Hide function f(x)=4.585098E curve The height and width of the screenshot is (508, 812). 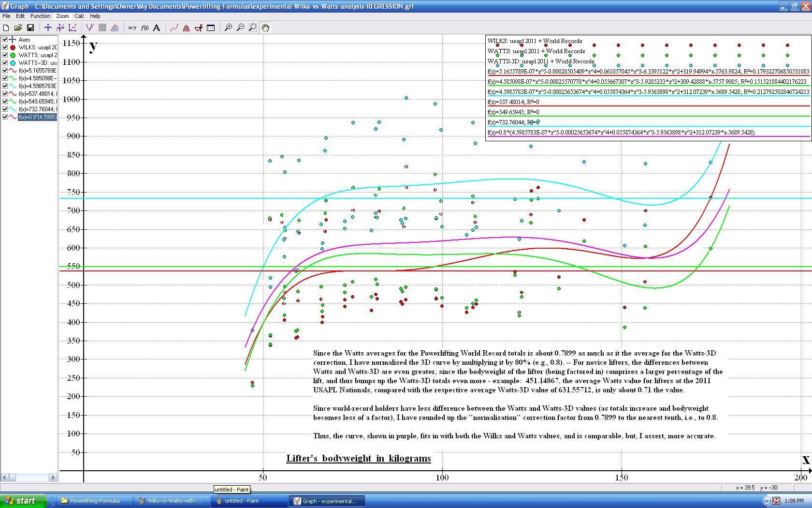pyautogui.click(x=5, y=78)
